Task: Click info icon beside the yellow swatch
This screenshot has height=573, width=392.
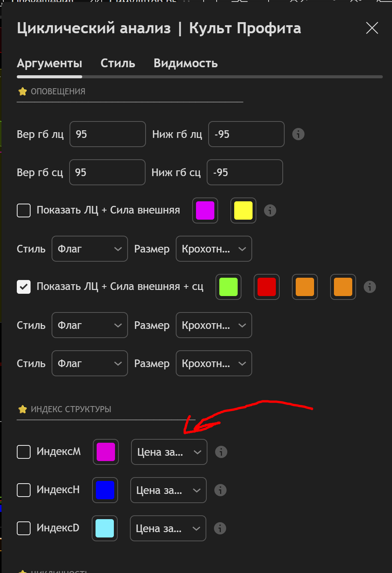Action: coord(270,210)
